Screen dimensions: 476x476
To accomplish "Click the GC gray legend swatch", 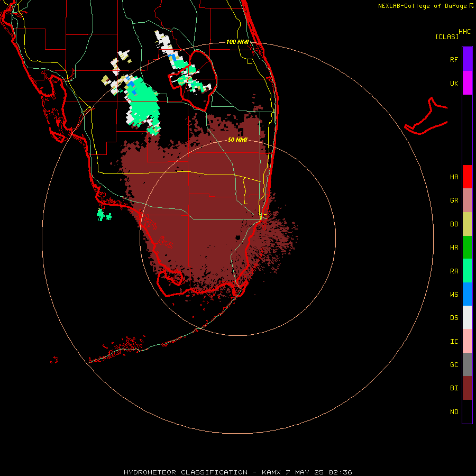I will click(x=467, y=364).
